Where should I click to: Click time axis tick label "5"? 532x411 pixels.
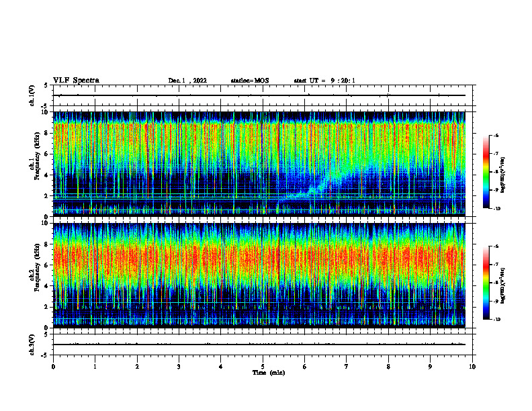click(263, 367)
